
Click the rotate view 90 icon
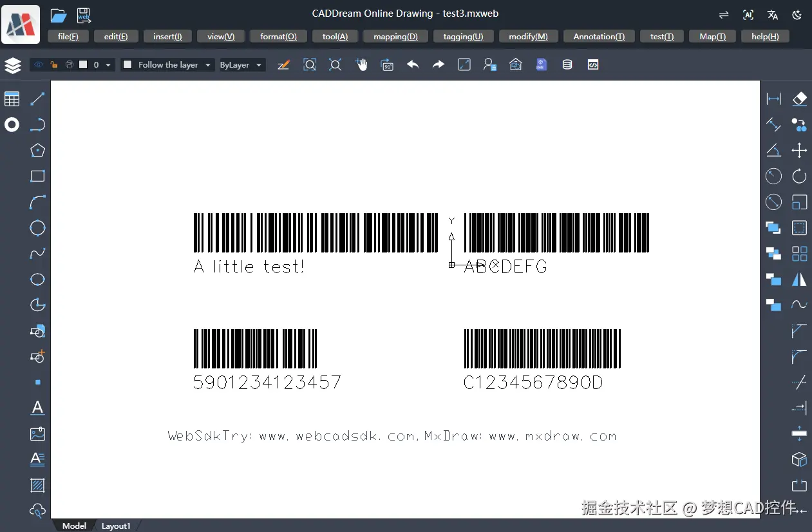coord(387,65)
